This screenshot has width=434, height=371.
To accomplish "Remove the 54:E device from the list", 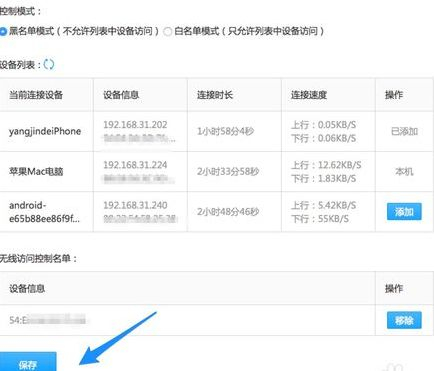I will pyautogui.click(x=404, y=320).
